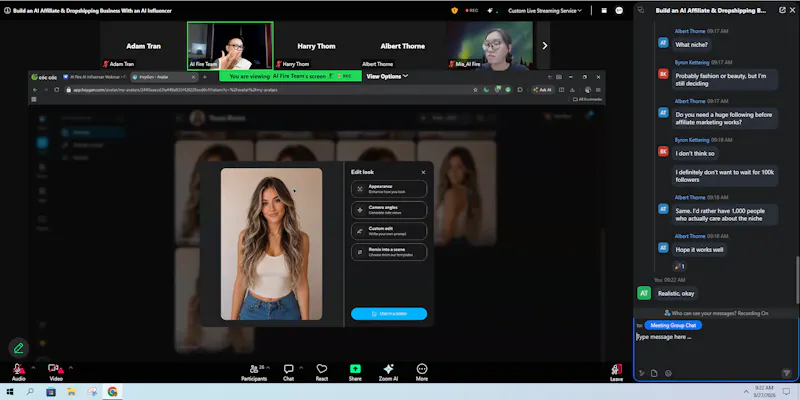Open Who can see your messages link
The image size is (800, 400).
[x=716, y=313]
